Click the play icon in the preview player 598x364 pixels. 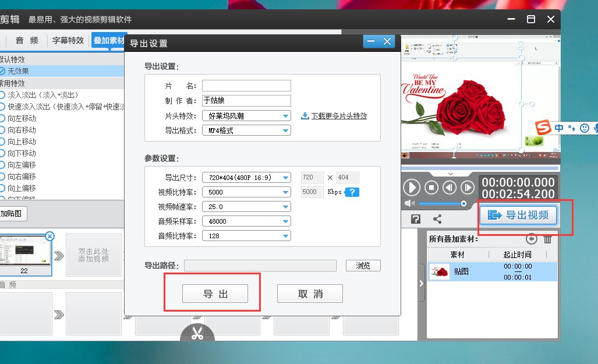[x=412, y=188]
